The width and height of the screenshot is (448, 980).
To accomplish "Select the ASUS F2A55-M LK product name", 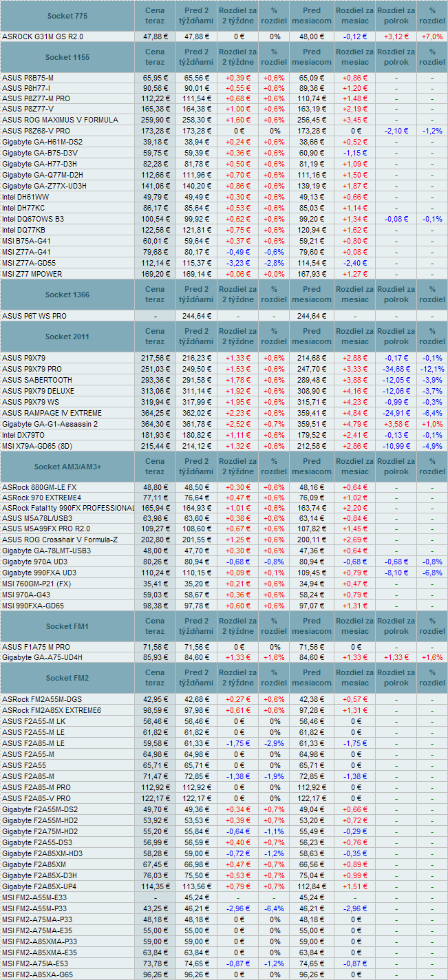I will [34, 721].
